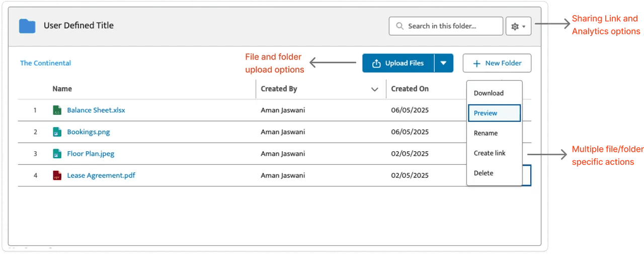Open the Lease Agreement.pdf file link
Viewport: 644px width, 254px height.
(x=101, y=175)
